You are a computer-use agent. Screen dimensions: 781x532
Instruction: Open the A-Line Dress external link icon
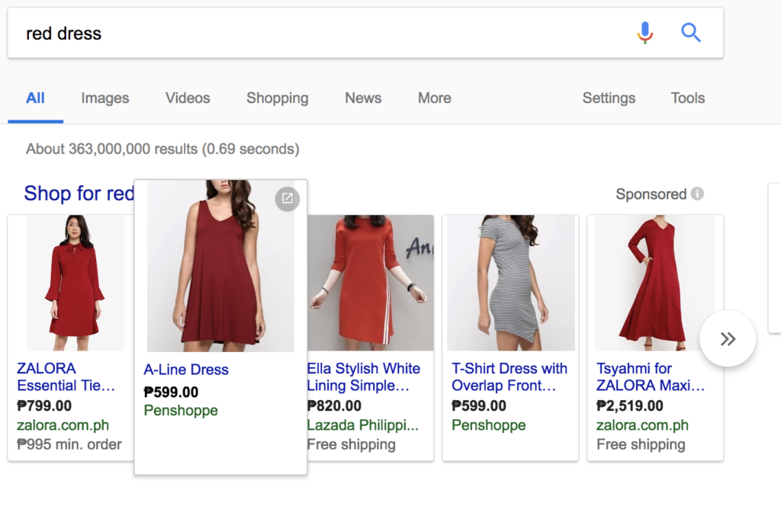(x=287, y=198)
